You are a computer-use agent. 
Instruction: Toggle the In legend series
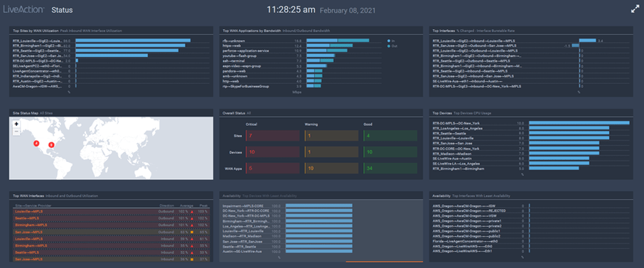tap(391, 41)
